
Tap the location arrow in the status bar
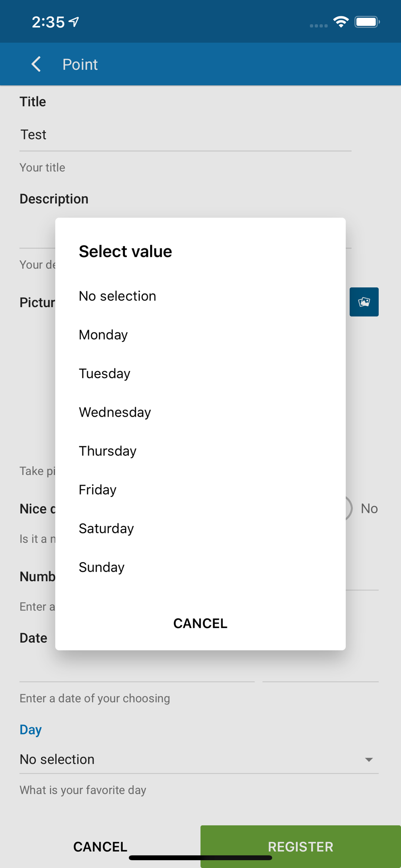74,21
